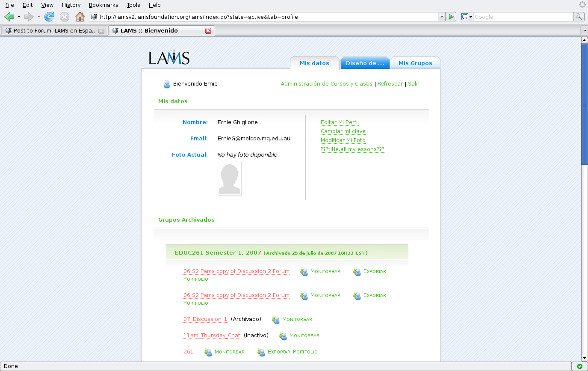
Task: Click the Editar Mi Perfil link
Action: pyautogui.click(x=340, y=122)
